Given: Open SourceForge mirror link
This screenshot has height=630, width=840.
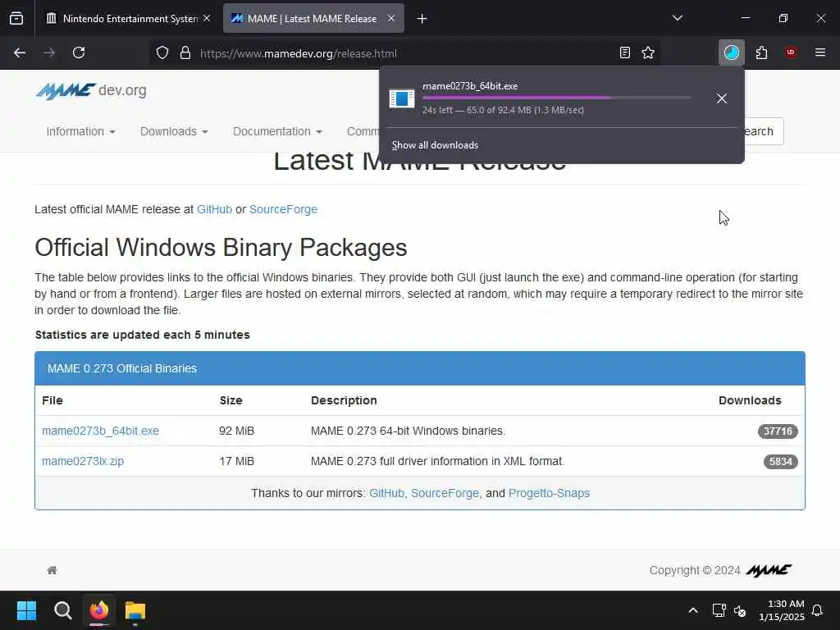Looking at the screenshot, I should point(445,493).
